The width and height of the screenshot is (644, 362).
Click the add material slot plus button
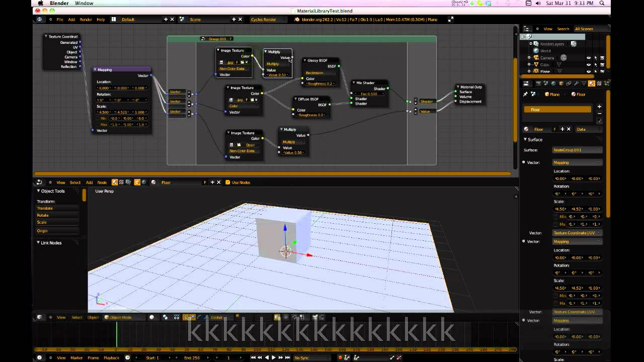point(599,107)
